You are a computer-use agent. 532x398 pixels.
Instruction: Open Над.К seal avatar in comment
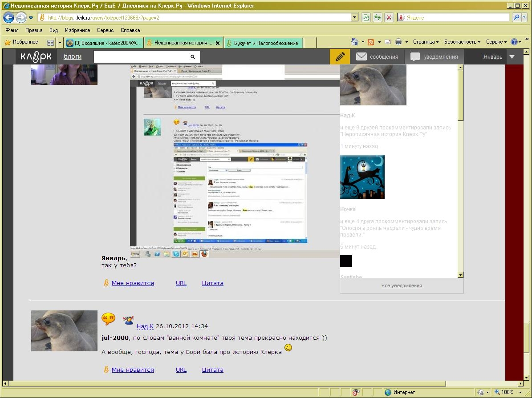64,330
